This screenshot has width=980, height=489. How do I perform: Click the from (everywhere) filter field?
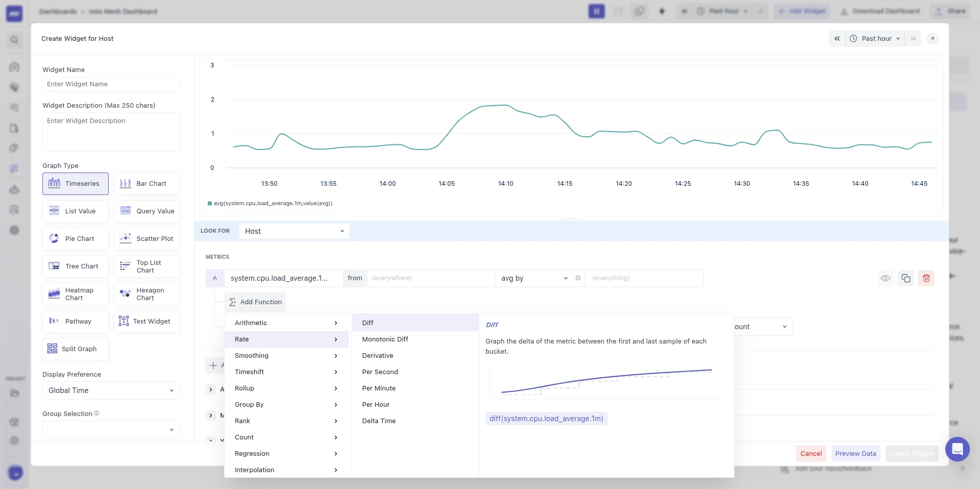[x=431, y=278]
